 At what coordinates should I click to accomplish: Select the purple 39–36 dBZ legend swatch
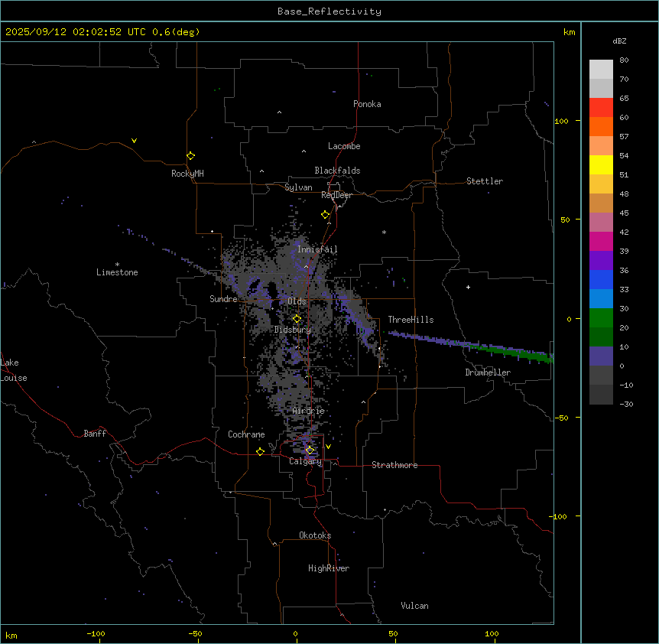(601, 261)
